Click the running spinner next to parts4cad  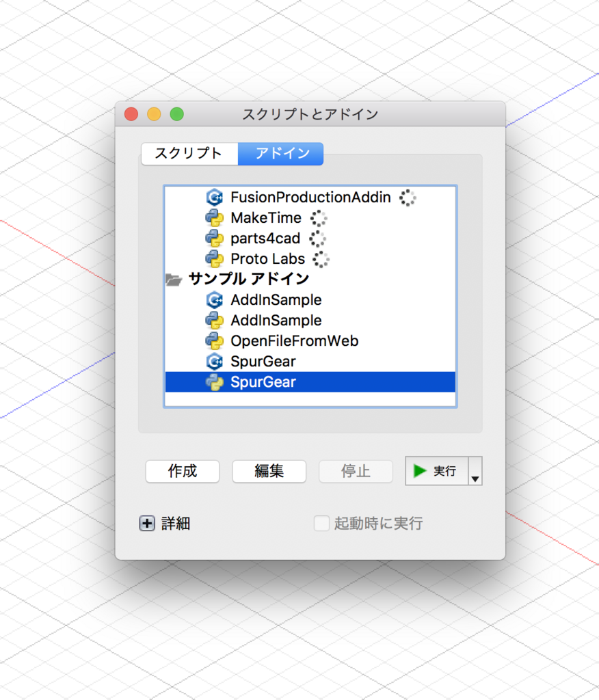pyautogui.click(x=317, y=239)
